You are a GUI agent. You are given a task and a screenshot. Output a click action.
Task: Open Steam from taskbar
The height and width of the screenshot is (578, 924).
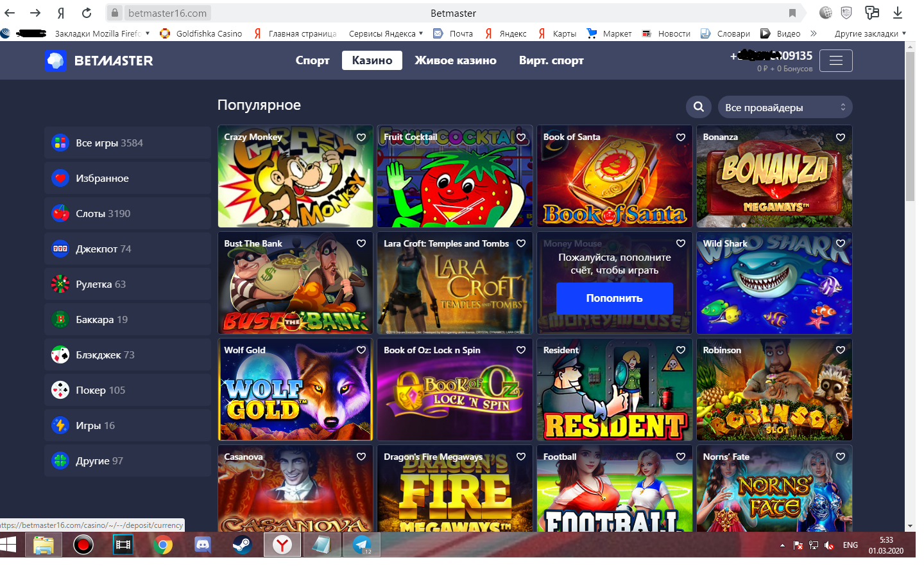pos(243,545)
